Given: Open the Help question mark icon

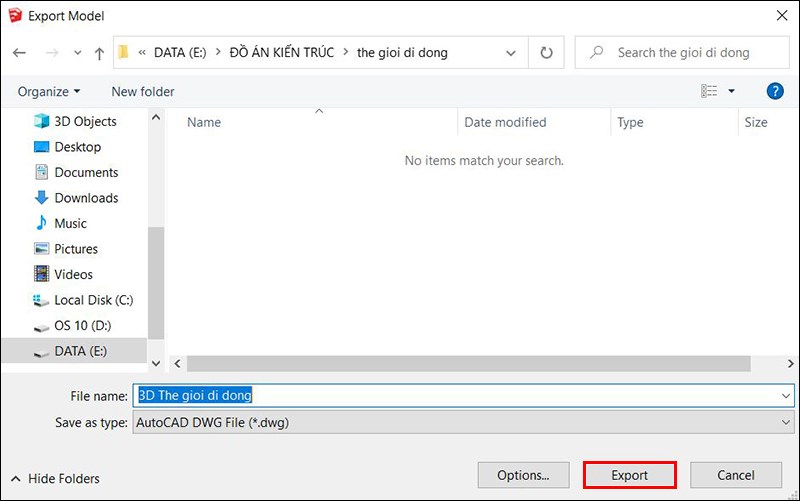Looking at the screenshot, I should pos(774,91).
